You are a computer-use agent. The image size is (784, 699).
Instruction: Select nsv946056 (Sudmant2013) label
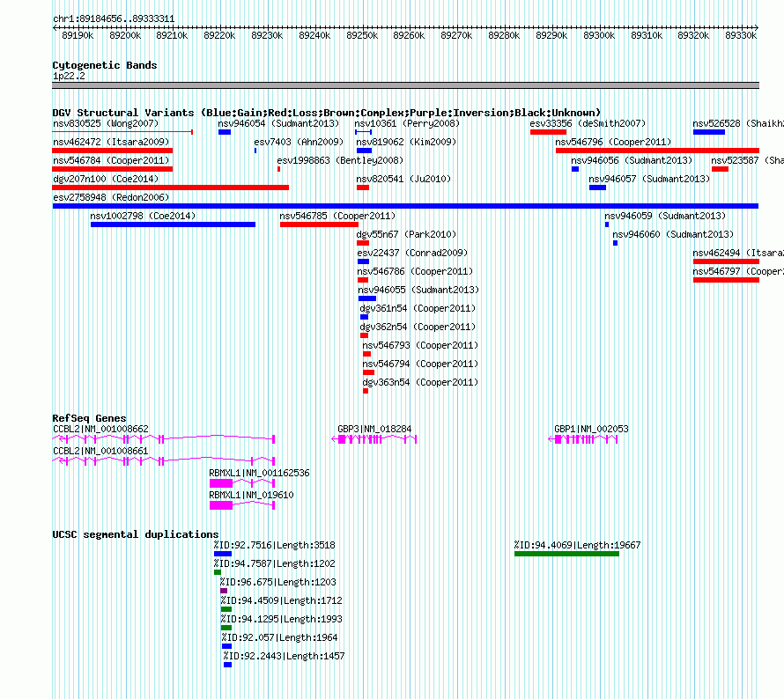632,160
